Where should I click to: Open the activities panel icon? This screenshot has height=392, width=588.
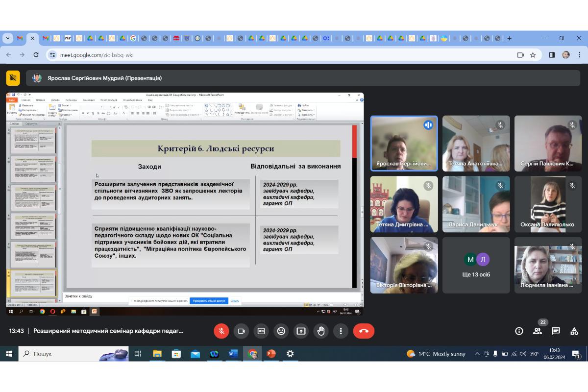click(574, 331)
